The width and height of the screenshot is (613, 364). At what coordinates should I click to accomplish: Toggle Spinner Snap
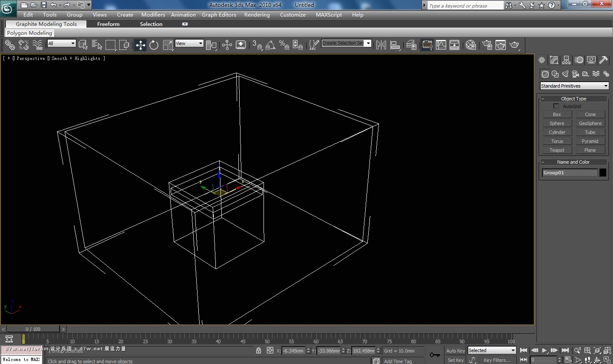[298, 45]
